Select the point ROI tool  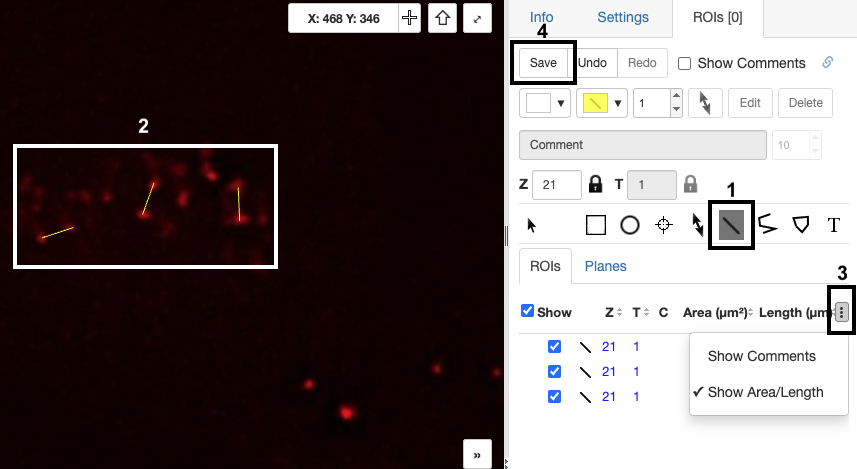tap(664, 225)
